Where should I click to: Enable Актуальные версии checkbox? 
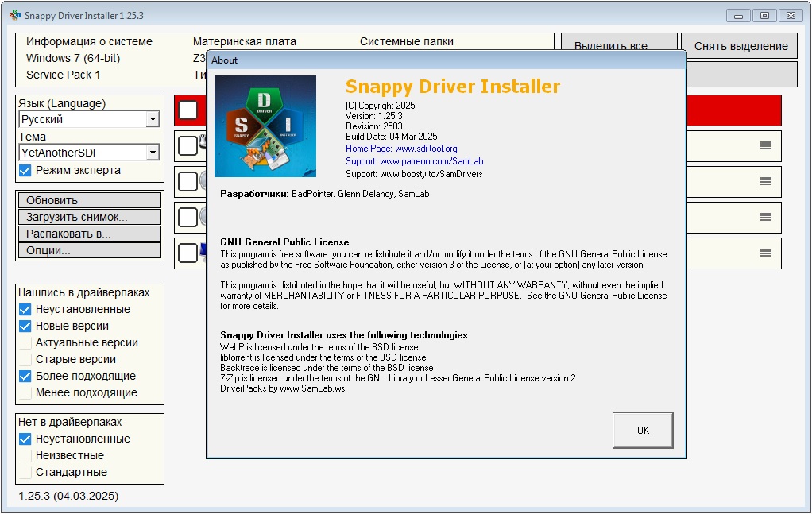point(25,342)
